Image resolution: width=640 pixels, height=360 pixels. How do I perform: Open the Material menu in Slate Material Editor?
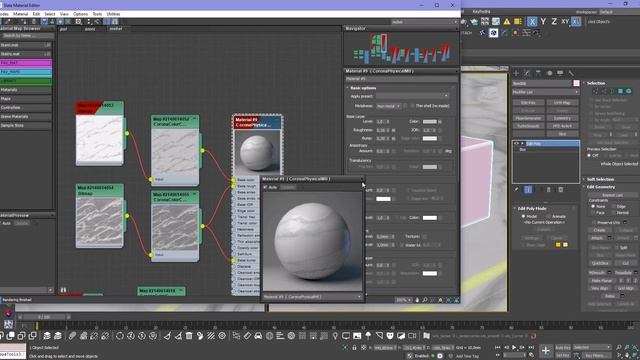pos(20,14)
